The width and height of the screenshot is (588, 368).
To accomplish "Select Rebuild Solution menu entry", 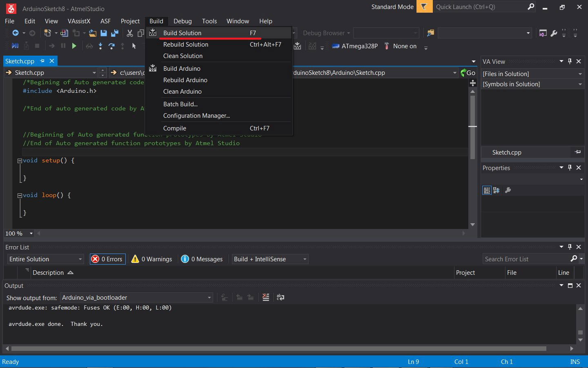I will point(219,44).
